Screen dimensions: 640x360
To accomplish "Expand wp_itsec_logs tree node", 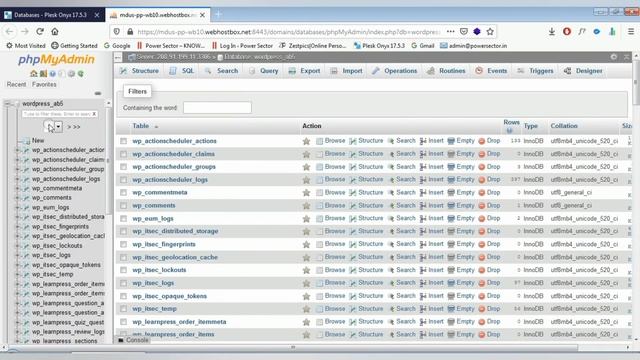I will click(x=18, y=256).
